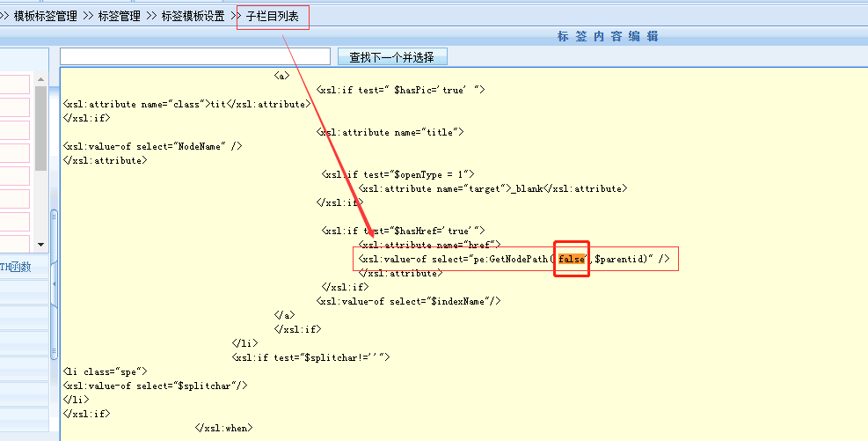This screenshot has width=868, height=441.
Task: Focus the search text box above the editor
Action: point(195,57)
